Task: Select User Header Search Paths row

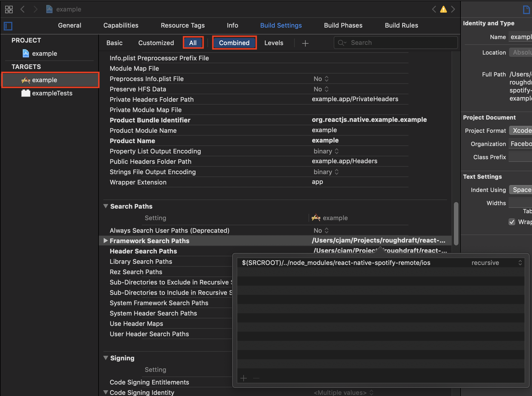Action: [149, 334]
